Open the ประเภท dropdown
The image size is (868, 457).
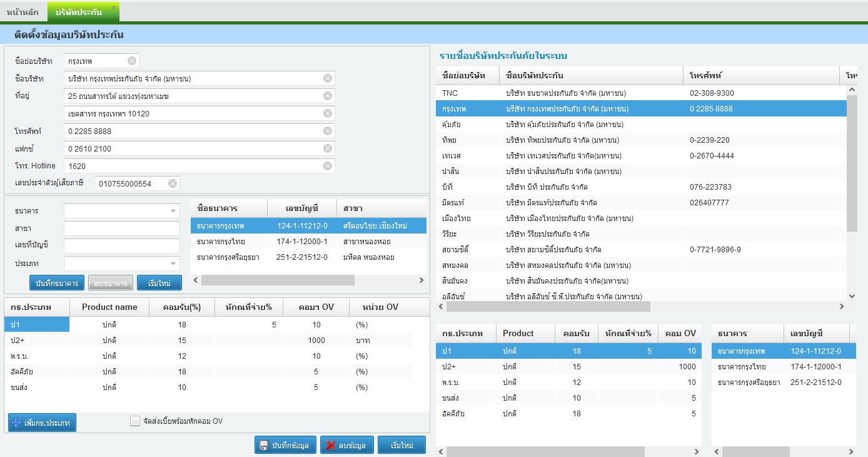click(173, 264)
